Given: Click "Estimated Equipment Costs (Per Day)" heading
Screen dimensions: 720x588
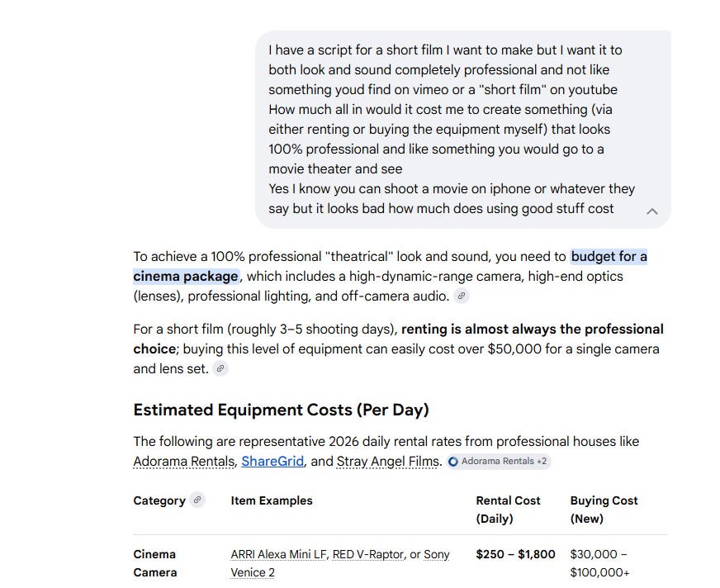Looking at the screenshot, I should 281,410.
